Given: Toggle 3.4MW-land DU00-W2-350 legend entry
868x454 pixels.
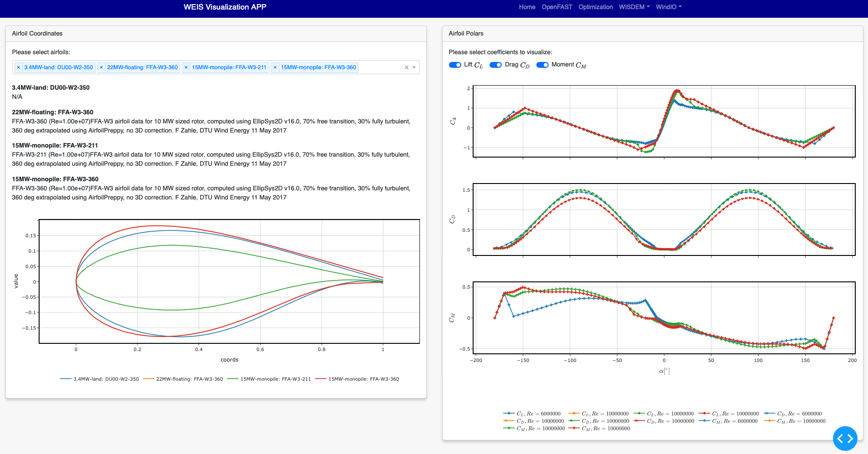Looking at the screenshot, I should (x=99, y=379).
